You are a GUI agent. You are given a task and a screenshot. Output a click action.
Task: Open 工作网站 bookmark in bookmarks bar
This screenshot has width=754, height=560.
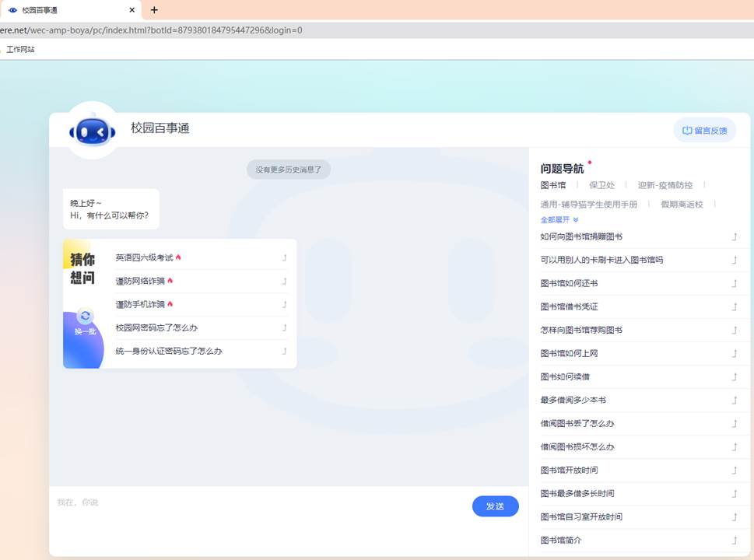20,49
